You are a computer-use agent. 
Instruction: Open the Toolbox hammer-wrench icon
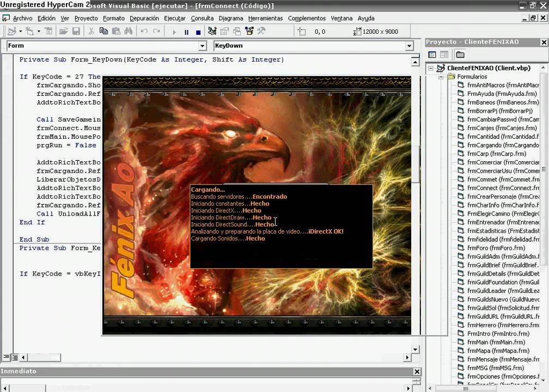(261, 32)
